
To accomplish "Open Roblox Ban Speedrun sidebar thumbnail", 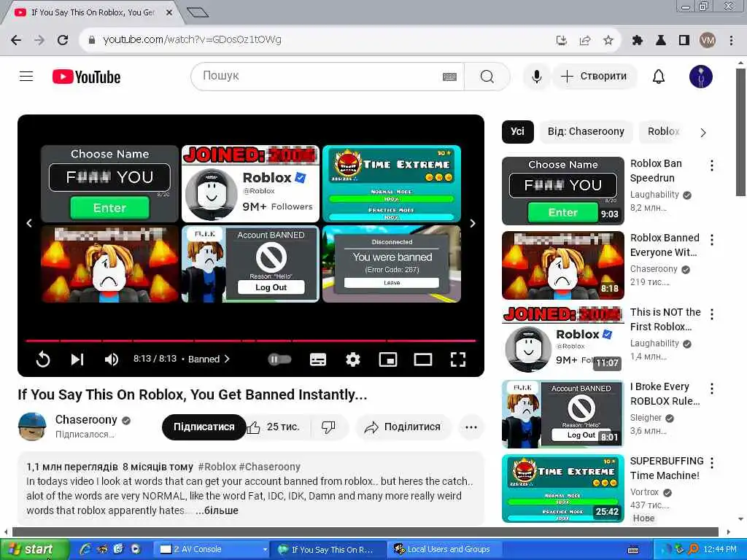I will click(x=562, y=190).
